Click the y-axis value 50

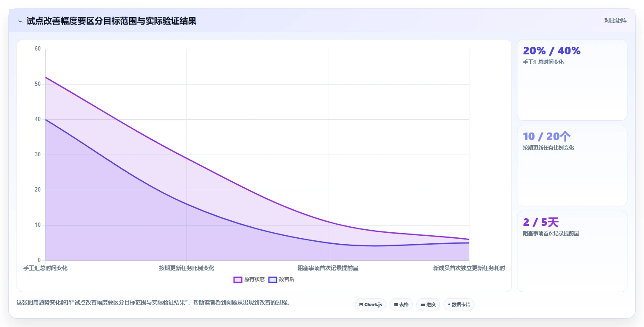[x=37, y=84]
